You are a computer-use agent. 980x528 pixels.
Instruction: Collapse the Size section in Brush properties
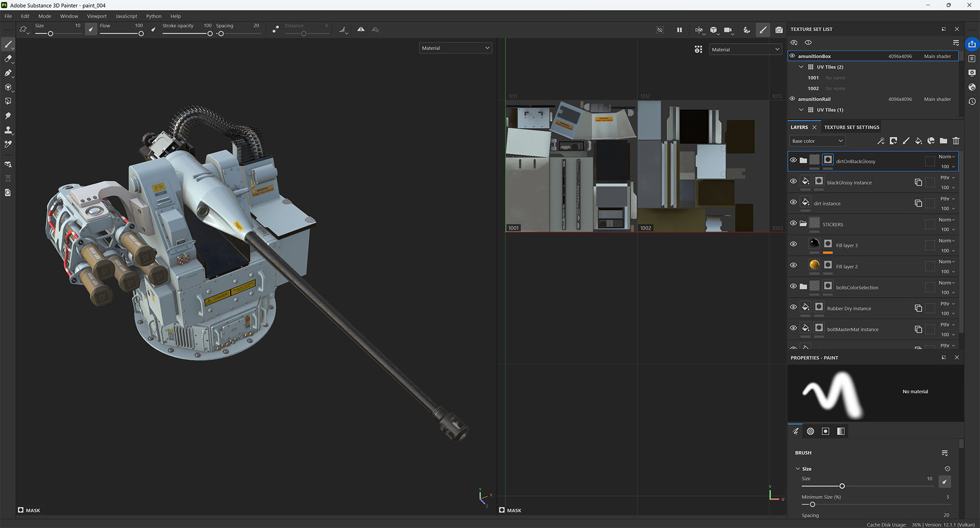(x=798, y=469)
